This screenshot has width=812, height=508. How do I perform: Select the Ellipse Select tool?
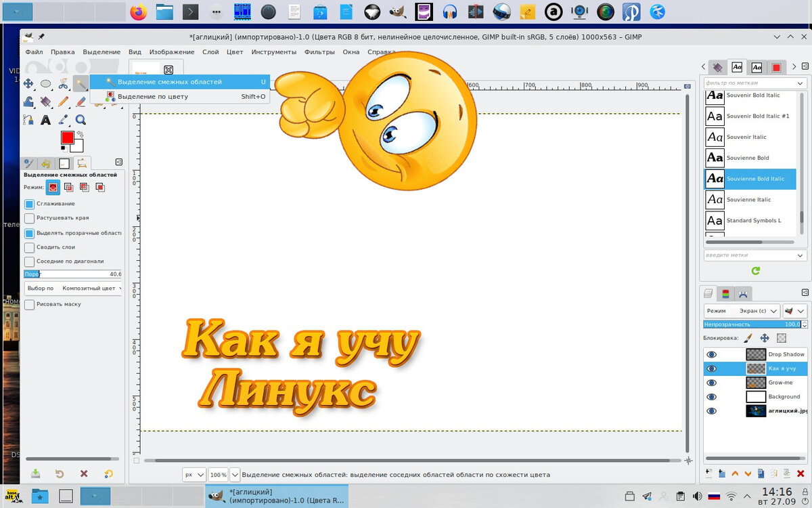pos(45,83)
